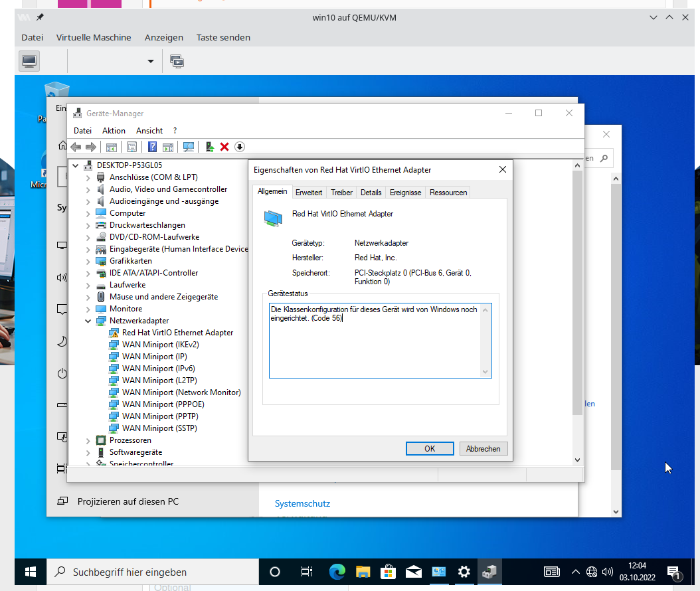Click the red X uninstall device icon

(224, 147)
